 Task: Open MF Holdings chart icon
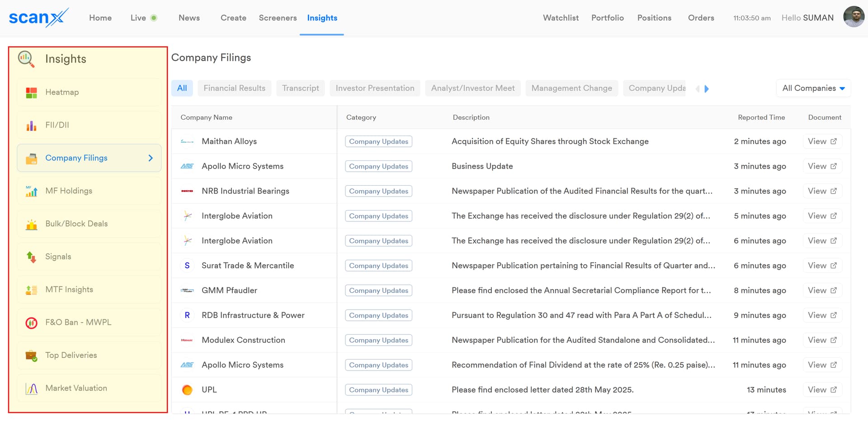pos(31,191)
